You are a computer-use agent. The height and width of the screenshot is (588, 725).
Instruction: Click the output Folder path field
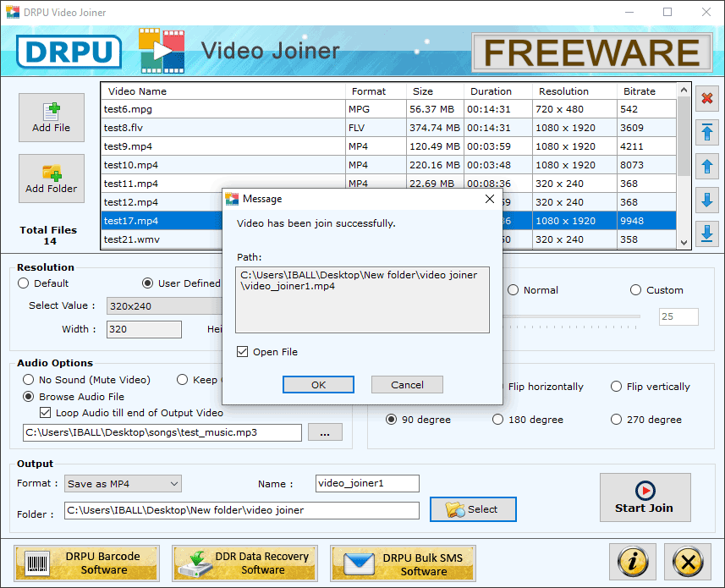pyautogui.click(x=242, y=510)
